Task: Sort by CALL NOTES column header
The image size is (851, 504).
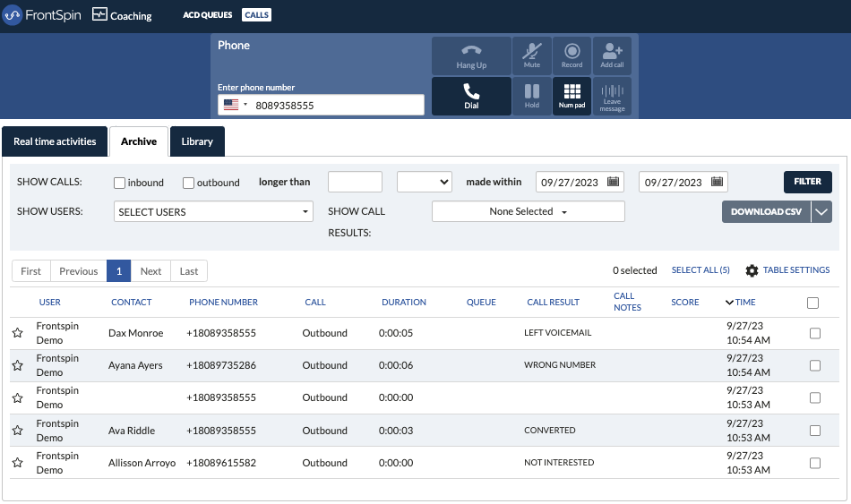Action: pyautogui.click(x=627, y=302)
